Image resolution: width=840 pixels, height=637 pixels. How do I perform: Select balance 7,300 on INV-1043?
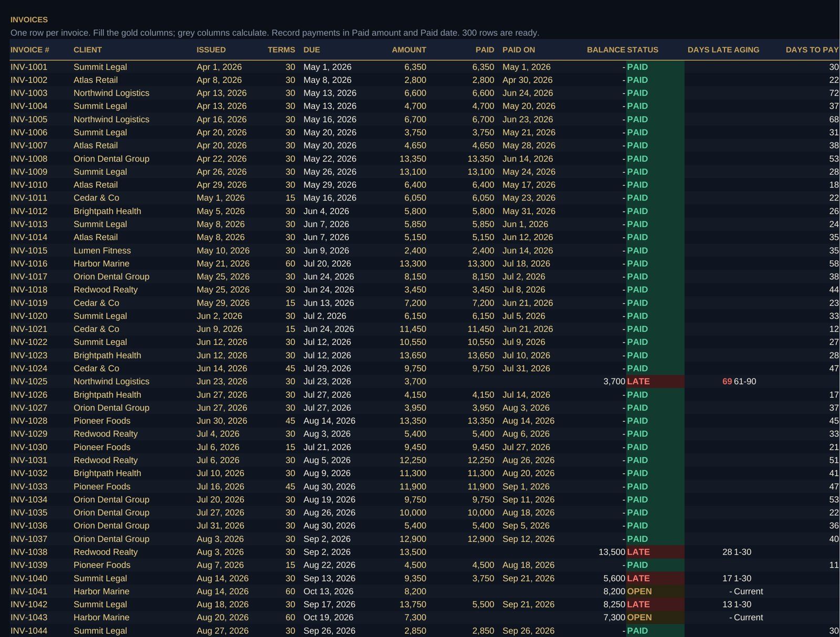(x=614, y=618)
